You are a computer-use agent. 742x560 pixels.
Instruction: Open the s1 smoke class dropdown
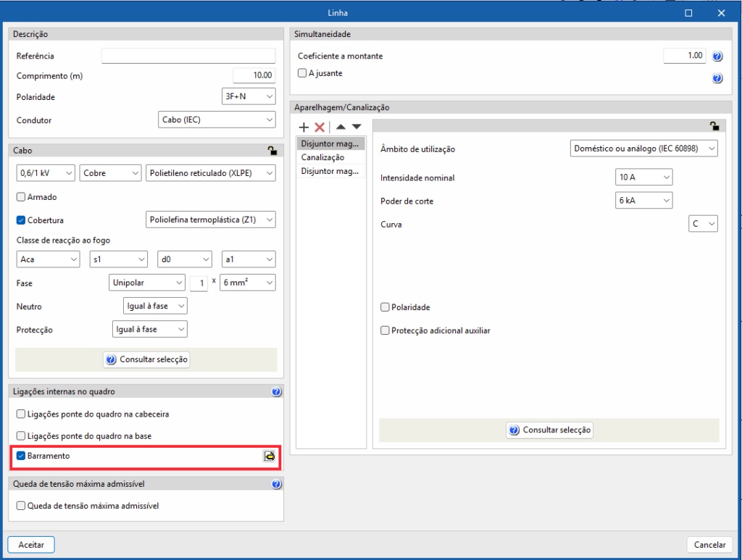[119, 259]
